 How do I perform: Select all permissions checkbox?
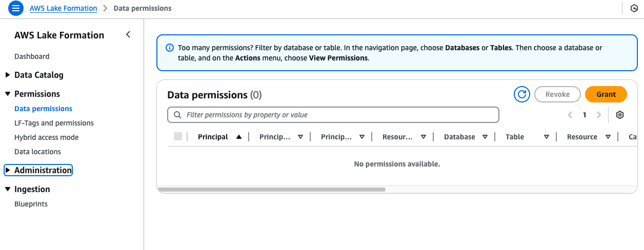click(178, 136)
